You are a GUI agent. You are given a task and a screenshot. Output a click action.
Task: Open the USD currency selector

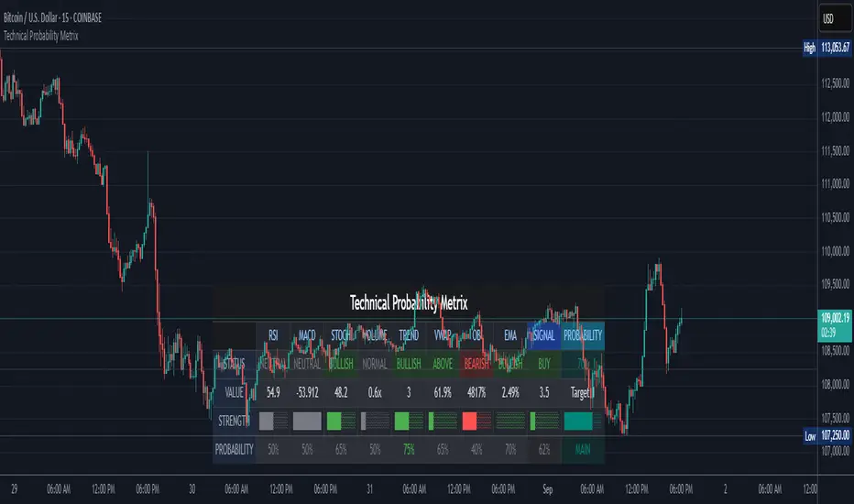pyautogui.click(x=836, y=18)
